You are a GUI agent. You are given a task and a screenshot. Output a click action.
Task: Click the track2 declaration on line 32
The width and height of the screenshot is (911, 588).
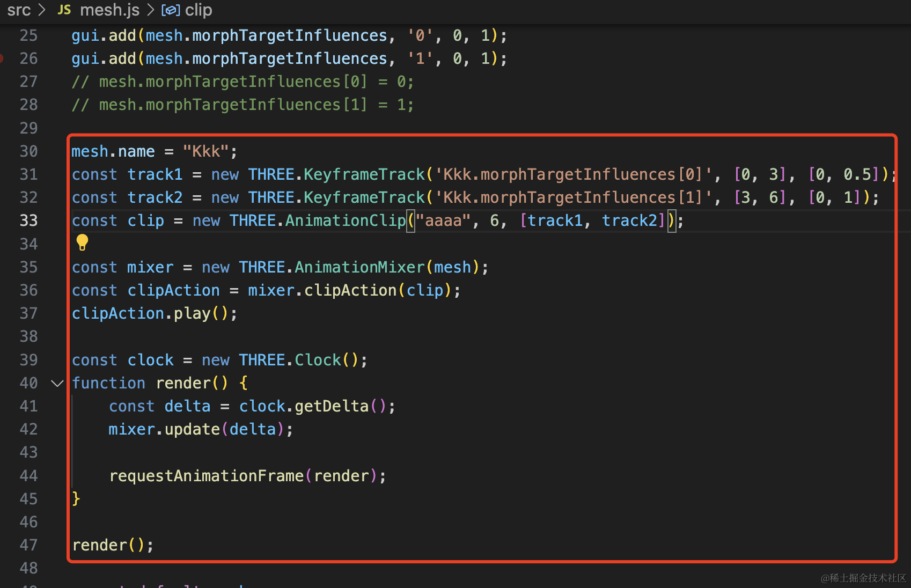point(155,197)
